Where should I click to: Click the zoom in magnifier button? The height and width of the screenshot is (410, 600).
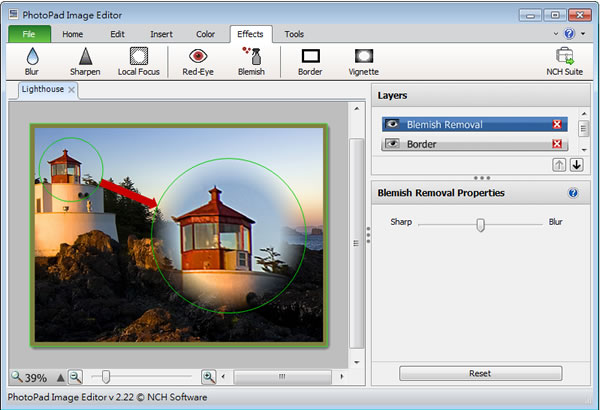coord(208,377)
